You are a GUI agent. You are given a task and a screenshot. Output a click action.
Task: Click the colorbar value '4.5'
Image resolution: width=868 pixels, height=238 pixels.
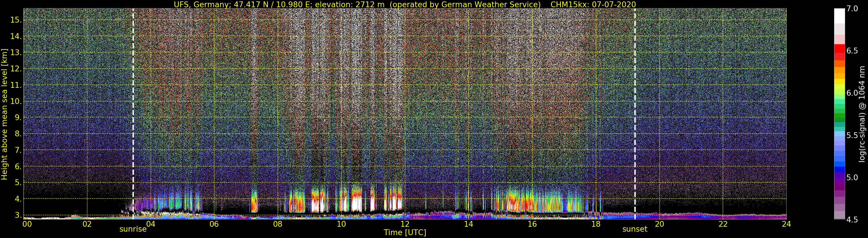(852, 220)
